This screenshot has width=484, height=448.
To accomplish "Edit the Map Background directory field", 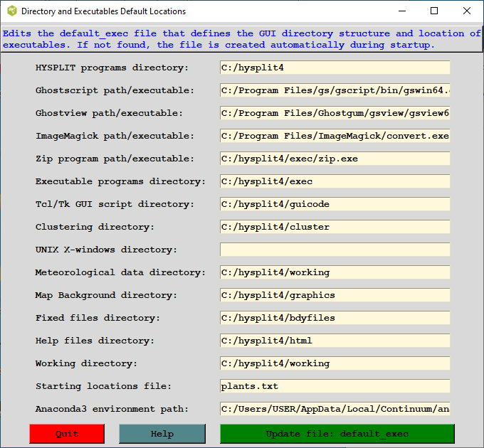I will coord(335,295).
